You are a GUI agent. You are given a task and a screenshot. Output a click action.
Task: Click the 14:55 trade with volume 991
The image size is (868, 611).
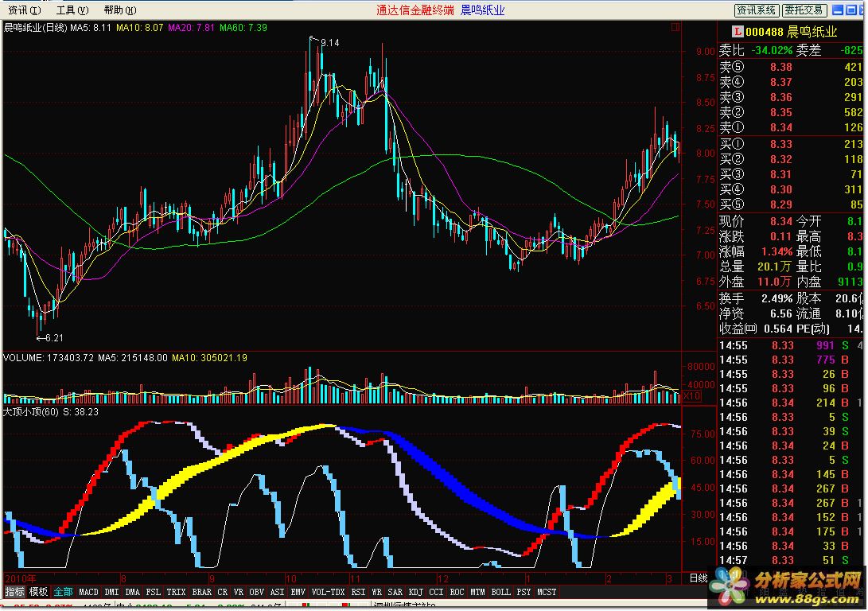coord(791,345)
